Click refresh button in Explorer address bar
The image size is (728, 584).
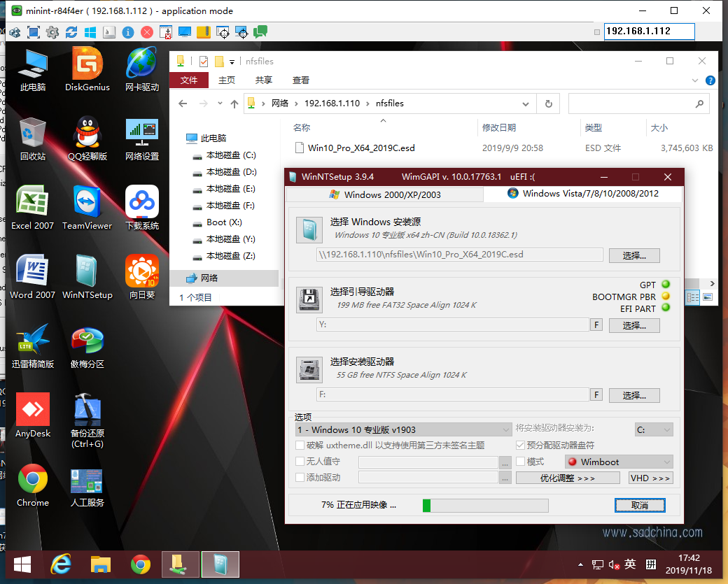tap(548, 104)
